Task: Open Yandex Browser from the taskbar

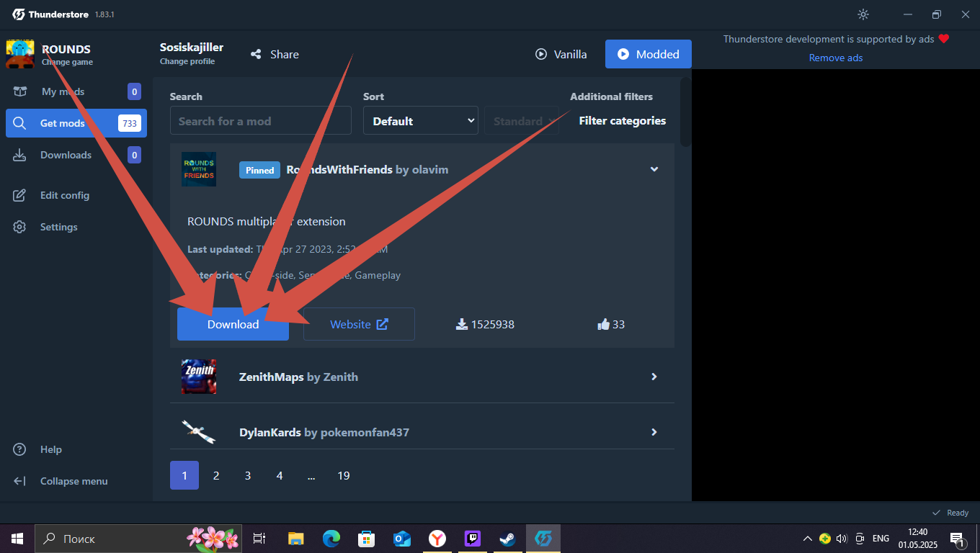Action: tap(437, 539)
